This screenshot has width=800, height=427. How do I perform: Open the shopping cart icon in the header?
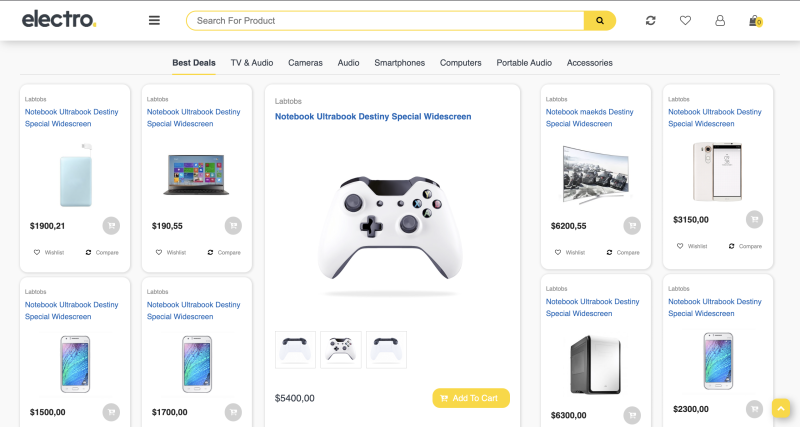point(755,21)
